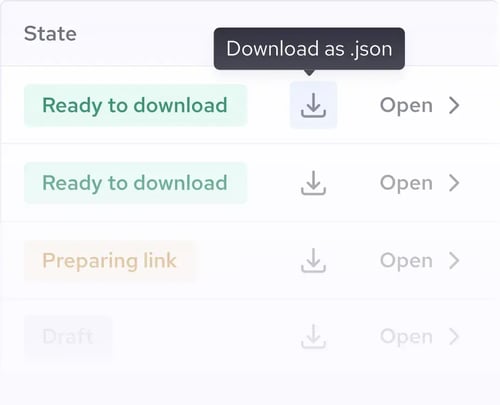This screenshot has height=405, width=500.
Task: Select the second Ready to download badge
Action: click(x=136, y=183)
